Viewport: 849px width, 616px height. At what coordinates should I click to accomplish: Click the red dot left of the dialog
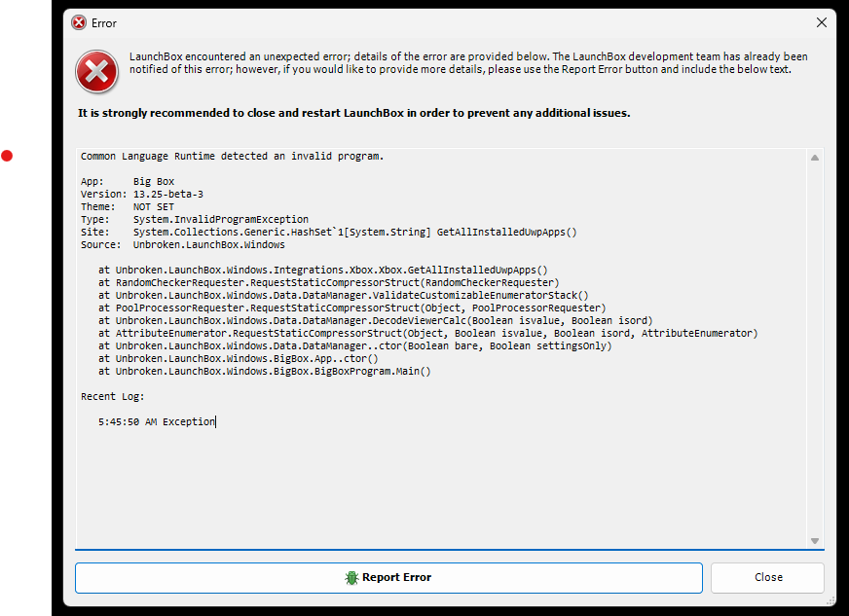(7, 156)
